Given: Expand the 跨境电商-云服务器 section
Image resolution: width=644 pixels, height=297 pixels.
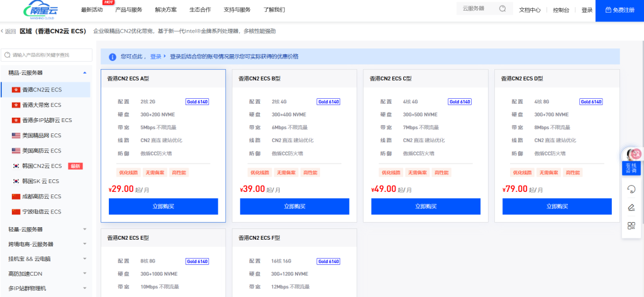Looking at the screenshot, I should point(84,244).
